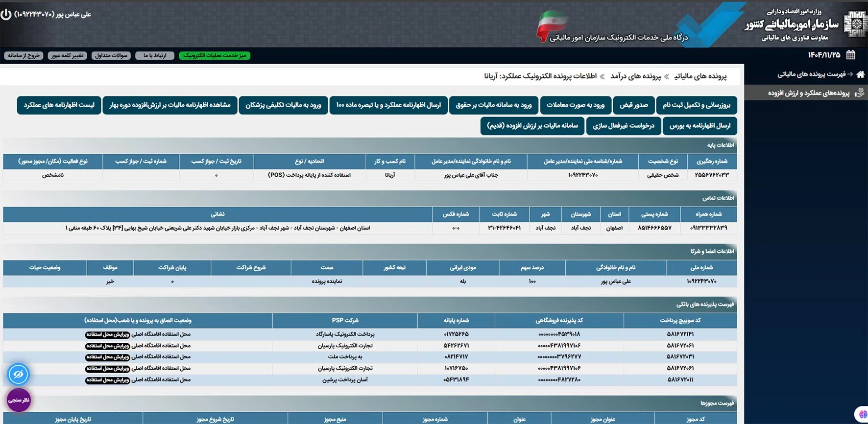Click the mobile number ۰۹۱۳۳۳۳۲۸۳۹ cell

tap(708, 228)
